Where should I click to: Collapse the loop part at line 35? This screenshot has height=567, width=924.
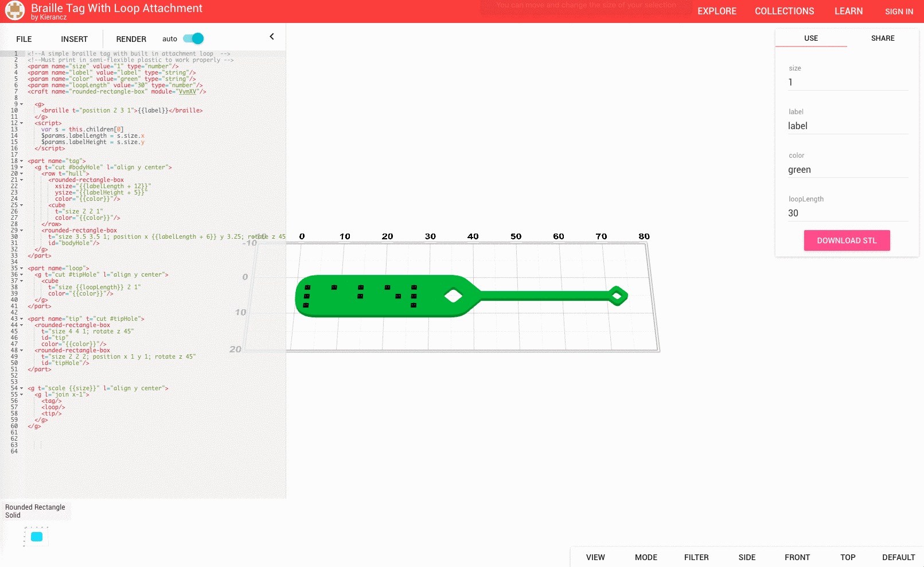pyautogui.click(x=22, y=269)
